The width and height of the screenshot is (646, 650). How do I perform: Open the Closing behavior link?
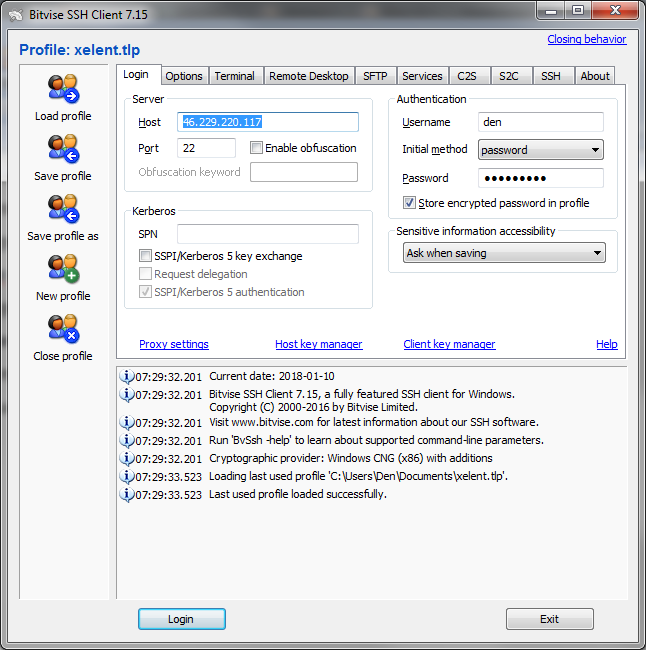(x=587, y=39)
